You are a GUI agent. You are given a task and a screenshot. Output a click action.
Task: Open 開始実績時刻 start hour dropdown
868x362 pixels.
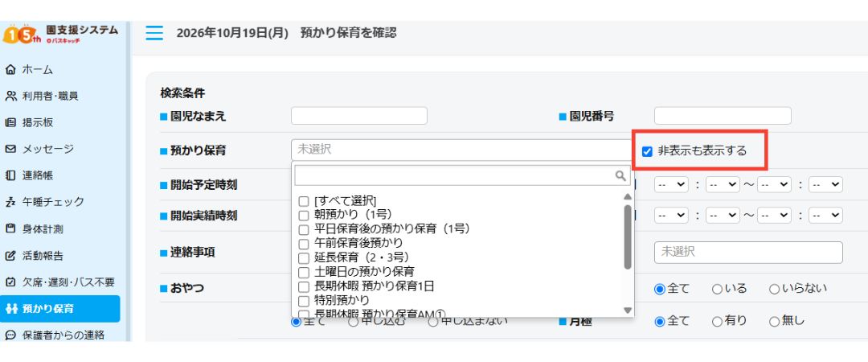[671, 215]
